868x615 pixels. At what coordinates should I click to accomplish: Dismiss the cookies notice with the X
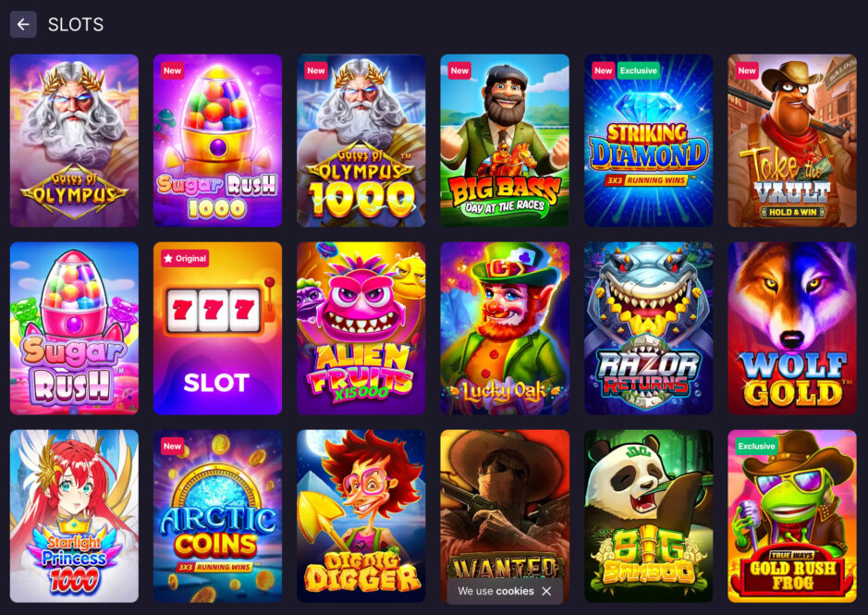point(546,591)
